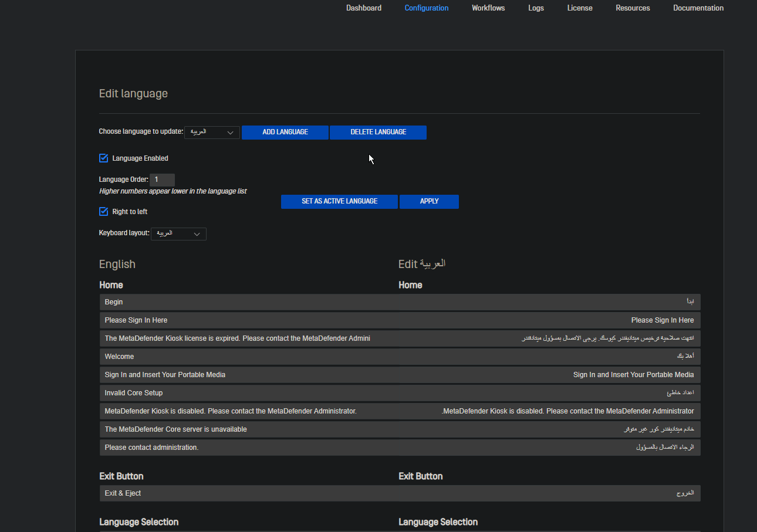Edit the Arabic translation for Welcome
Image resolution: width=757 pixels, height=532 pixels.
pos(550,357)
